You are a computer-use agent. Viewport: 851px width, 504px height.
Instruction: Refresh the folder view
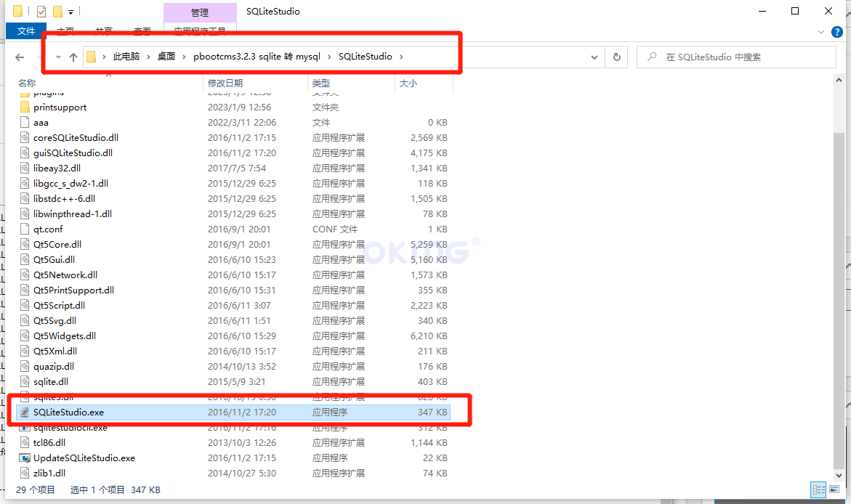pos(616,57)
